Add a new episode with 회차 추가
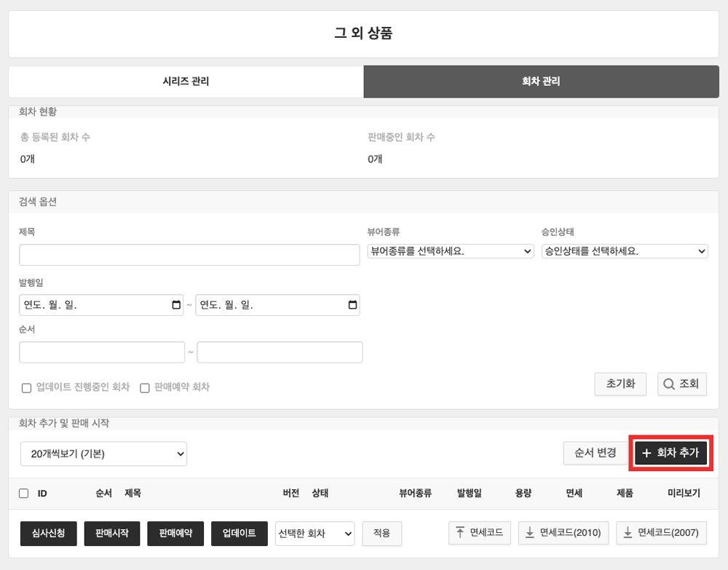The height and width of the screenshot is (570, 728). [x=670, y=453]
